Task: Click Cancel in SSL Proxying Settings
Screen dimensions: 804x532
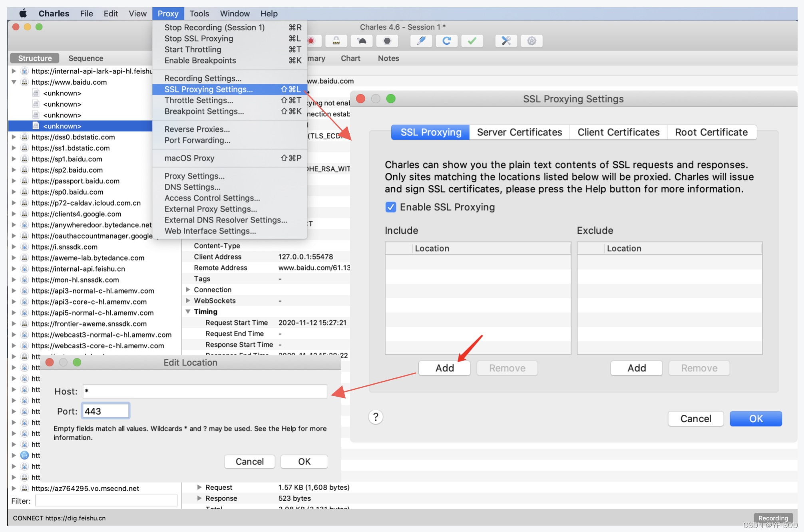Action: pos(696,419)
